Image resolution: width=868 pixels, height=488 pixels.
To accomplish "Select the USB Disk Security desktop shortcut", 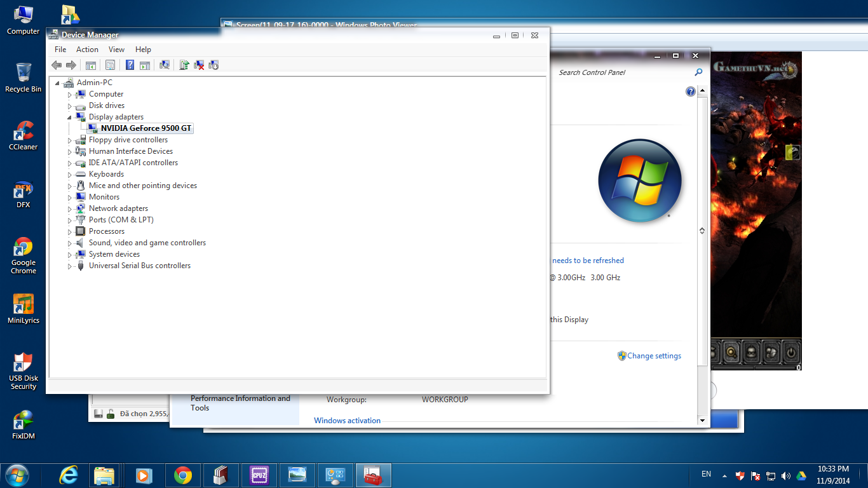I will click(x=24, y=370).
